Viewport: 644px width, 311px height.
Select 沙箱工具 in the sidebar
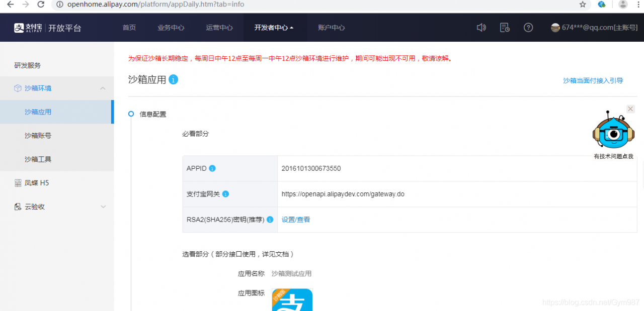click(57, 159)
